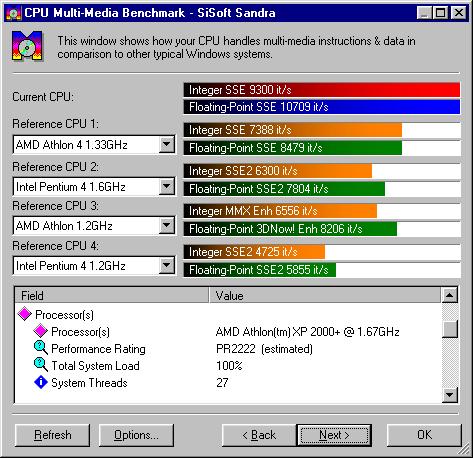Image resolution: width=473 pixels, height=458 pixels.
Task: Click the < Back button
Action: point(259,435)
